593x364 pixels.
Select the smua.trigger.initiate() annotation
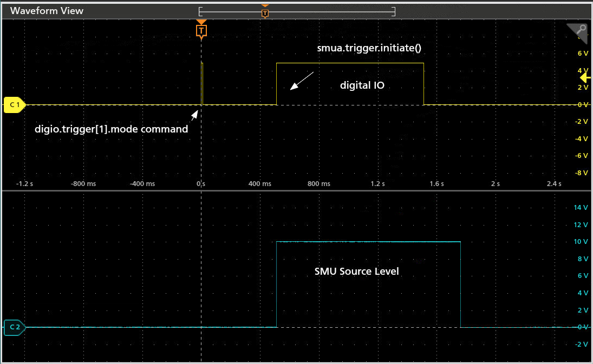tap(369, 48)
